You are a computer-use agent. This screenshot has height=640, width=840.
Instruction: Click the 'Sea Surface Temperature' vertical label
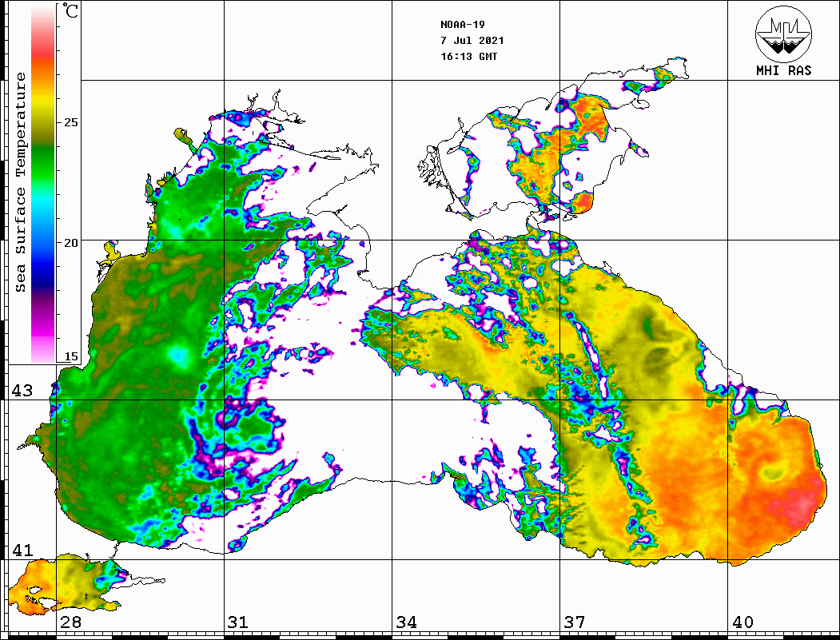20,182
